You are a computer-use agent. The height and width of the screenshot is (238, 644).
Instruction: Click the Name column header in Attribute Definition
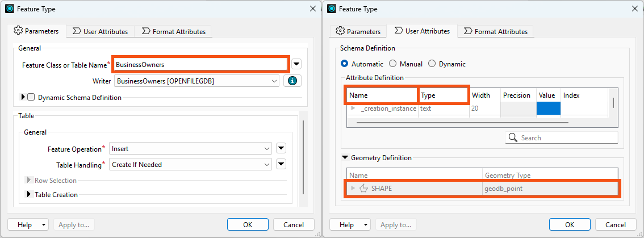coord(382,95)
